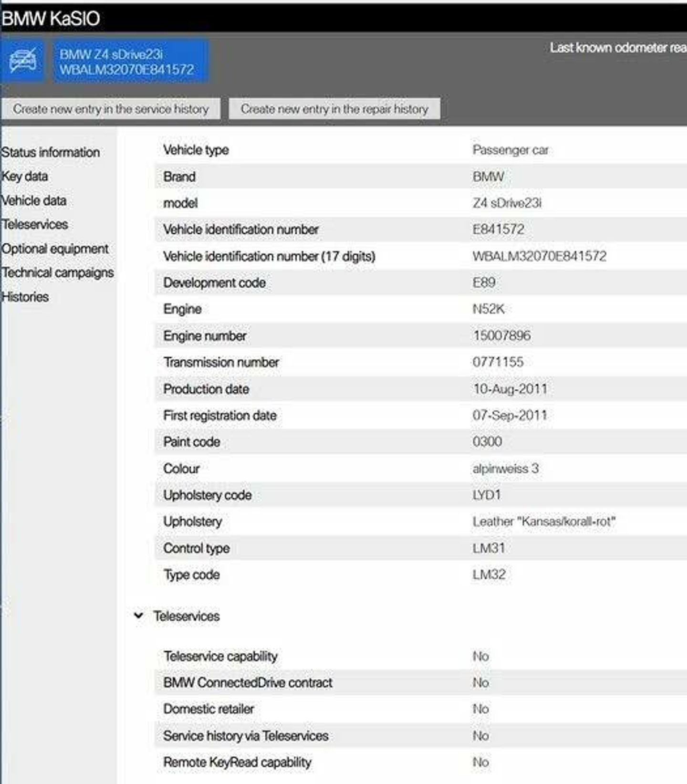Viewport: 687px width, 784px height.
Task: Click the Domestic retailer label
Action: tap(208, 709)
